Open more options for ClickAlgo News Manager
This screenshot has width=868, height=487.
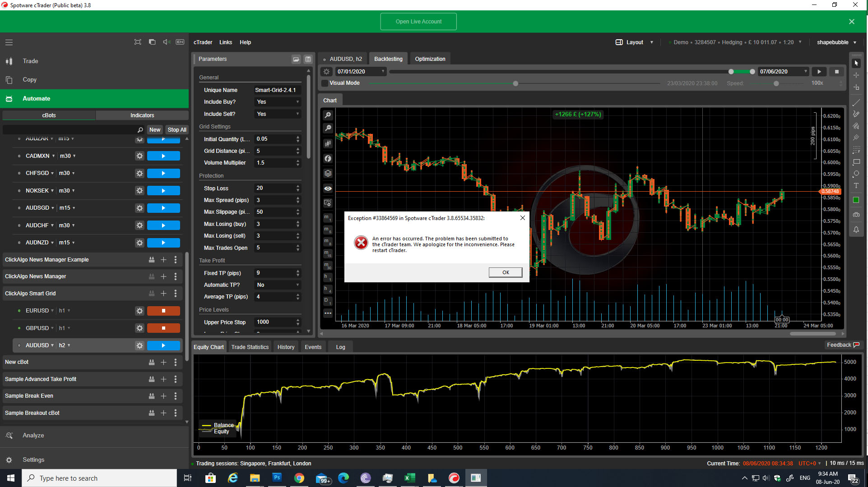pos(176,276)
